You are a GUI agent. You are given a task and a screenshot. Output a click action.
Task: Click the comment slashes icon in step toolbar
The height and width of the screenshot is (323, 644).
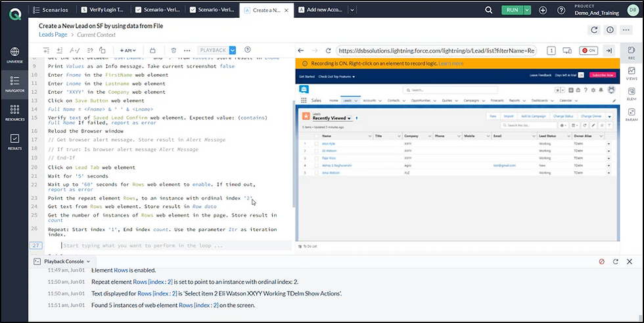75,50
